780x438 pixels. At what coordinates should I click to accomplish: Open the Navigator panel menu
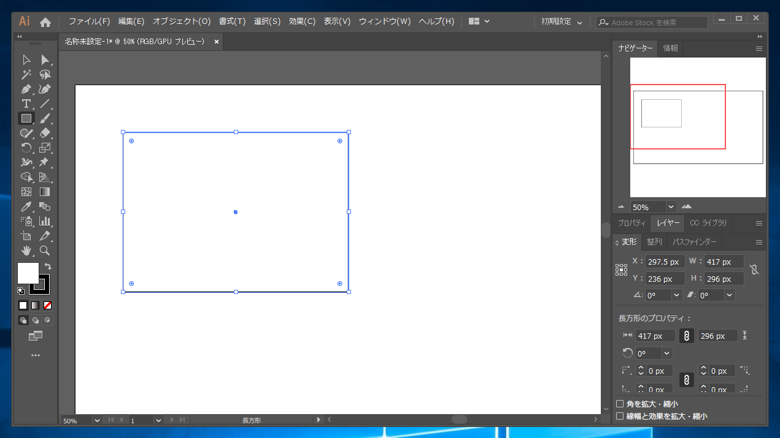759,48
